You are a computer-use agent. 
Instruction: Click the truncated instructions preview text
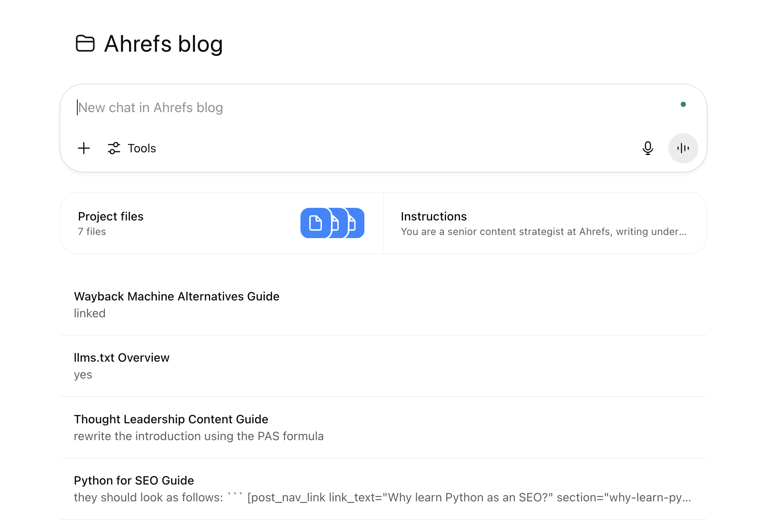[543, 232]
